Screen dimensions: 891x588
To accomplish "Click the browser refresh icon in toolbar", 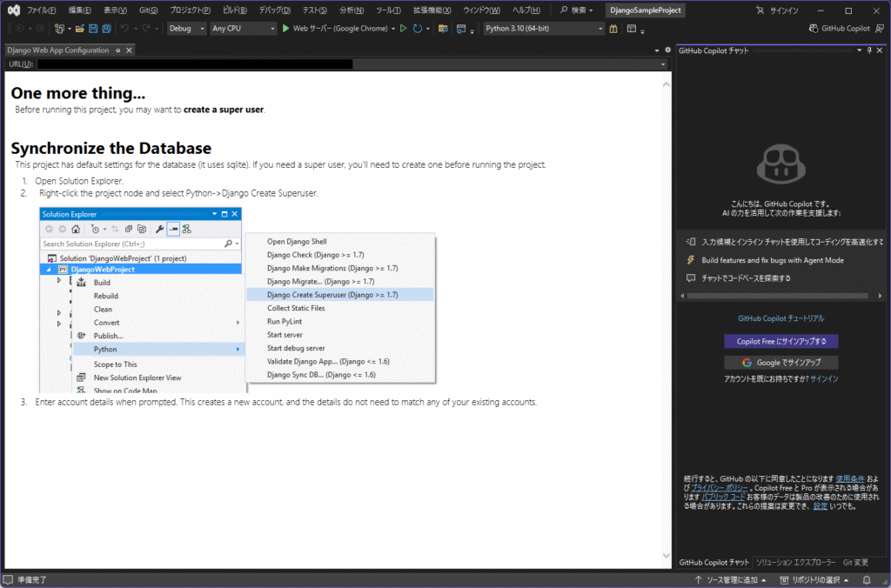I will (418, 29).
